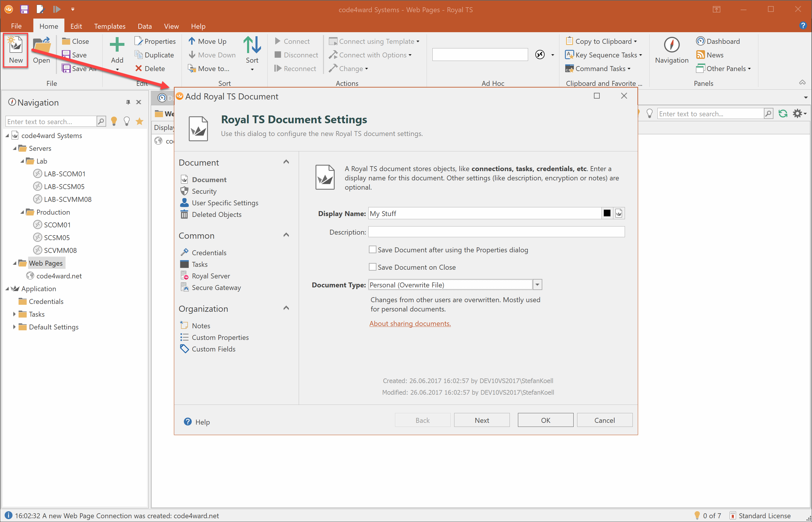Collapse the Common section in dialog
The image size is (812, 522).
(286, 235)
